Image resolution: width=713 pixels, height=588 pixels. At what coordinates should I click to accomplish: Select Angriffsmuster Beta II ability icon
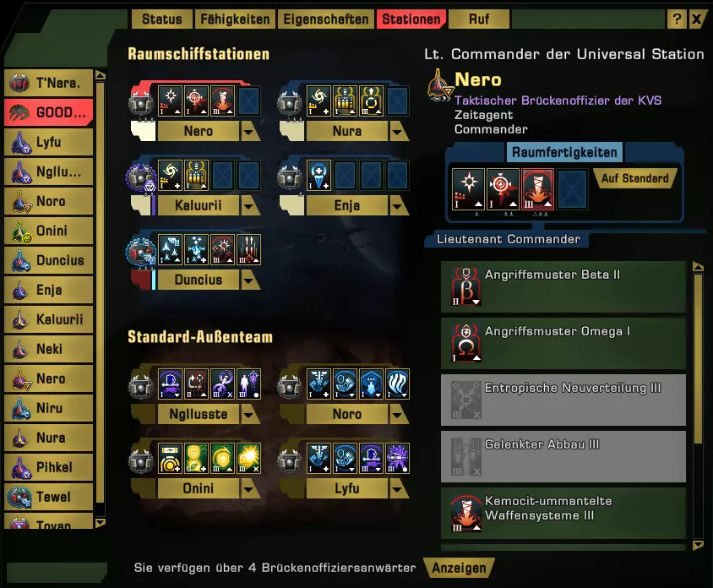[466, 286]
